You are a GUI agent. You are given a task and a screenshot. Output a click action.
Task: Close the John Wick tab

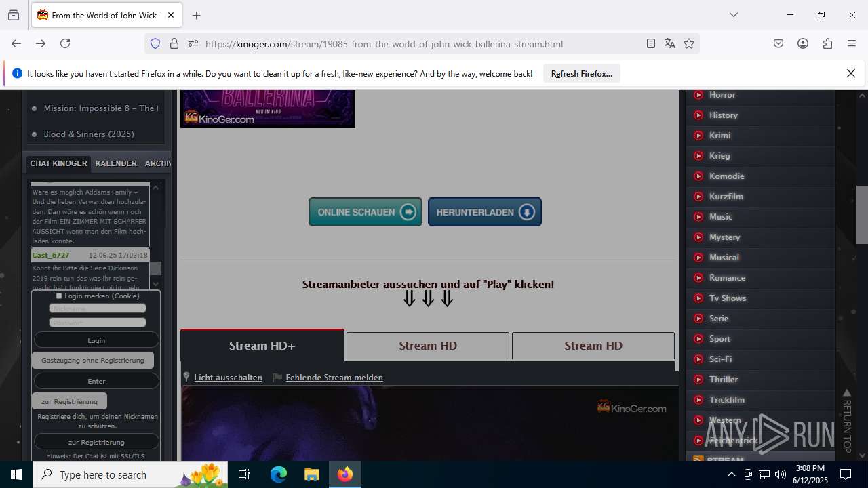[170, 15]
